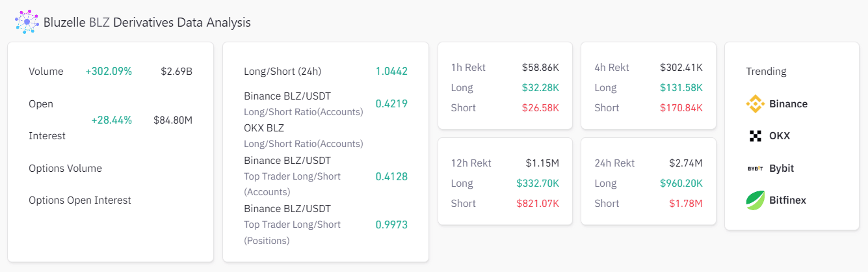
Task: Click the Binance logo icon
Action: (x=755, y=103)
